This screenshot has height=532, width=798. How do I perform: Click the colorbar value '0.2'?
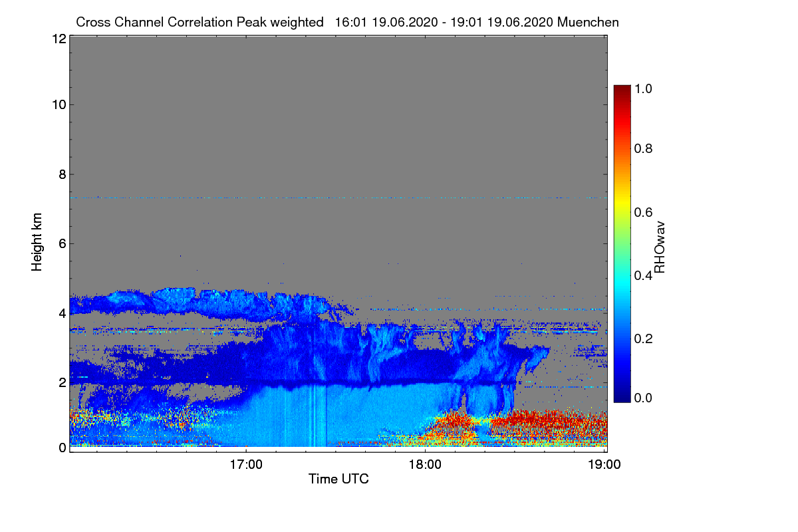tap(643, 338)
